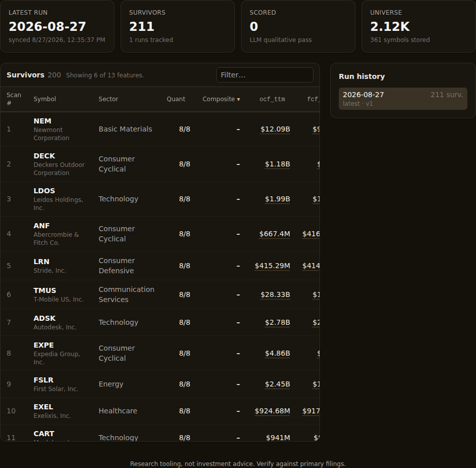Click the Latest Run summary card
Viewport: 476px width, 468px height.
click(x=57, y=26)
